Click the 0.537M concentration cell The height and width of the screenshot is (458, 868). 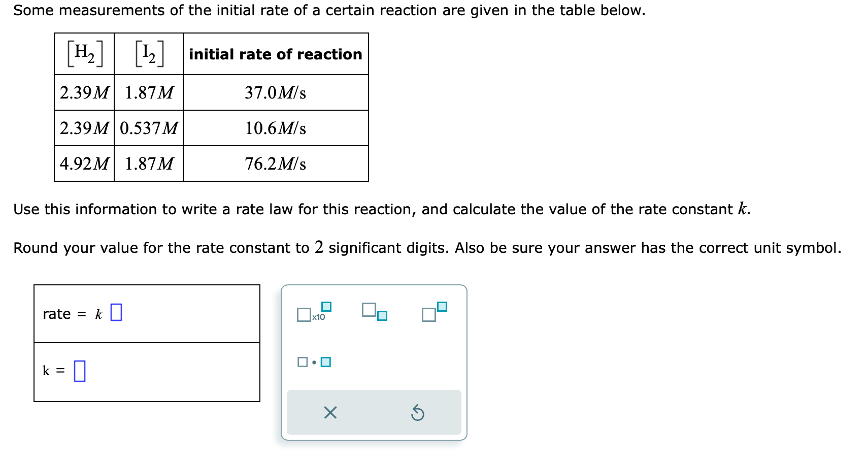pos(149,128)
